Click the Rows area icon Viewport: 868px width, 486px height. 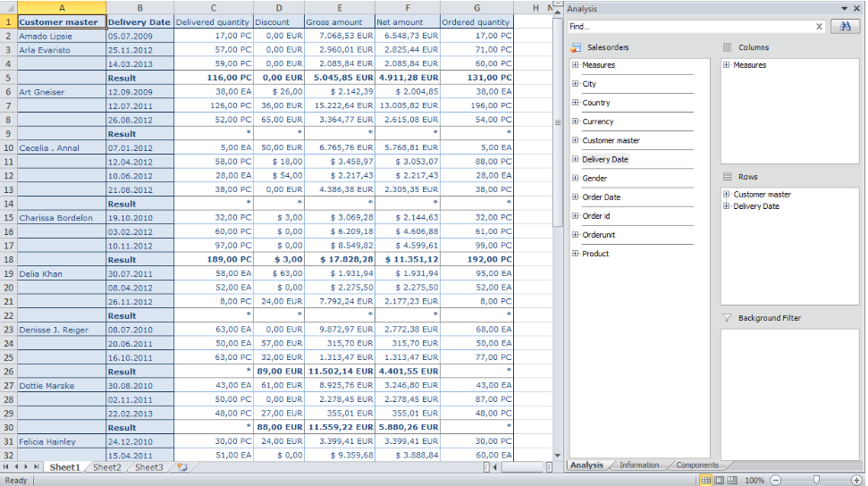pyautogui.click(x=728, y=177)
